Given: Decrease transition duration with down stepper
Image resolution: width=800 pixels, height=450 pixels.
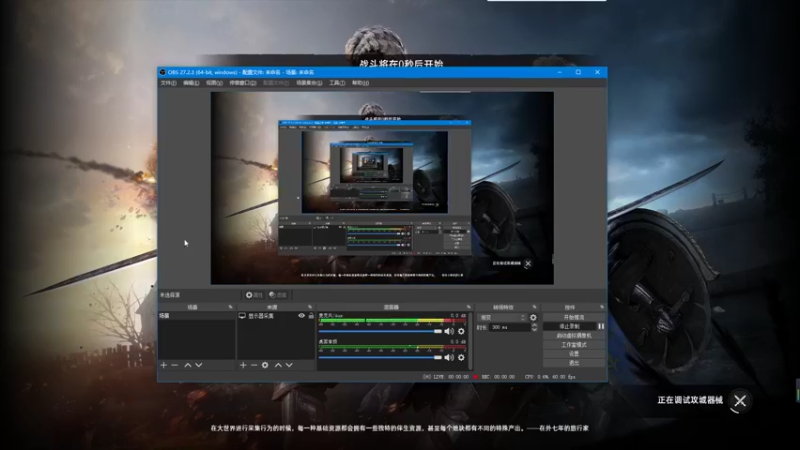Looking at the screenshot, I should coord(534,330).
